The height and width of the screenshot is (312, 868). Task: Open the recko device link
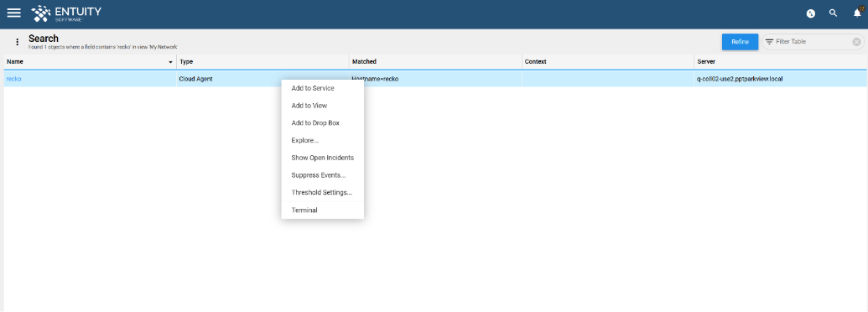tap(14, 79)
